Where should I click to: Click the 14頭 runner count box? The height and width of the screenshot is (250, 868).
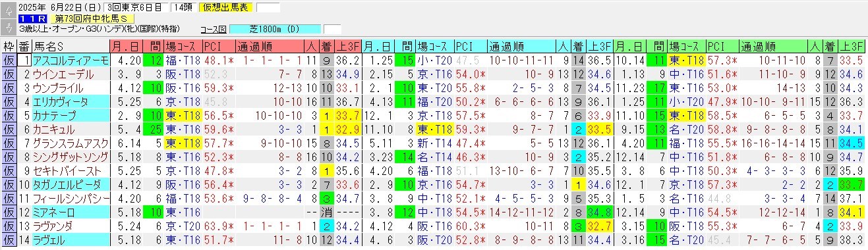pos(183,8)
